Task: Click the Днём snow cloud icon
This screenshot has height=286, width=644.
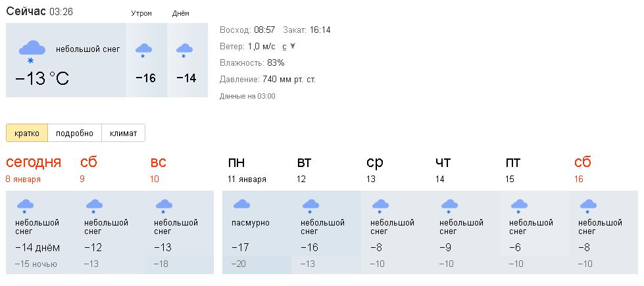Action: point(184,51)
